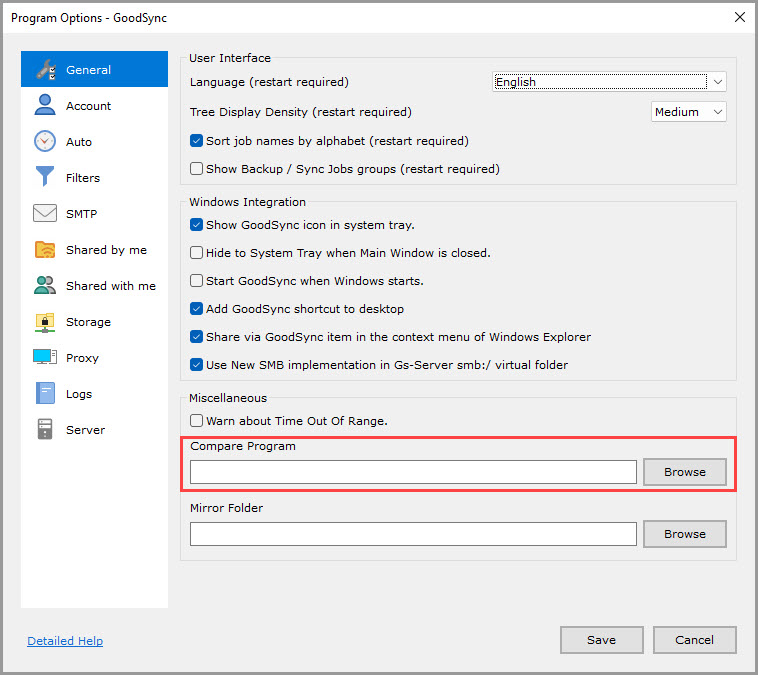This screenshot has width=758, height=675.
Task: Open the Auto options page
Action: [94, 142]
